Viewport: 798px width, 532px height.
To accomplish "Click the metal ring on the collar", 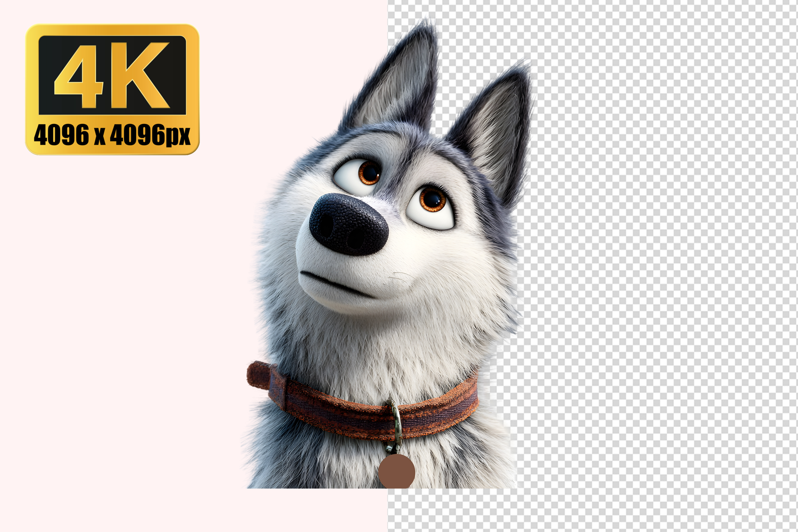I will click(395, 420).
